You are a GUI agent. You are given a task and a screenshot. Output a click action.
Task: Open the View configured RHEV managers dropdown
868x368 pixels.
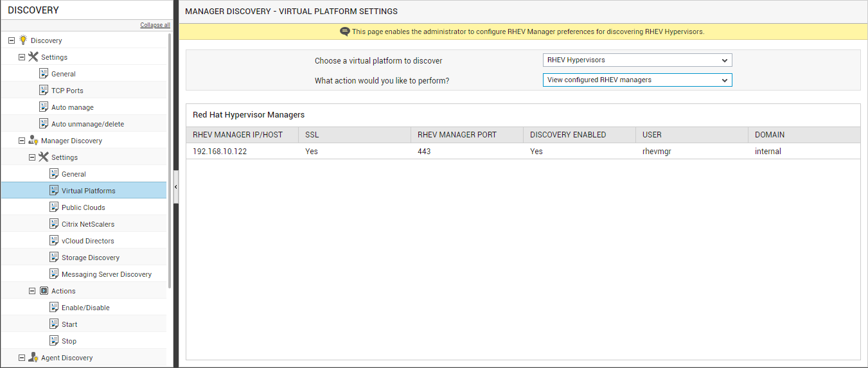tap(637, 80)
